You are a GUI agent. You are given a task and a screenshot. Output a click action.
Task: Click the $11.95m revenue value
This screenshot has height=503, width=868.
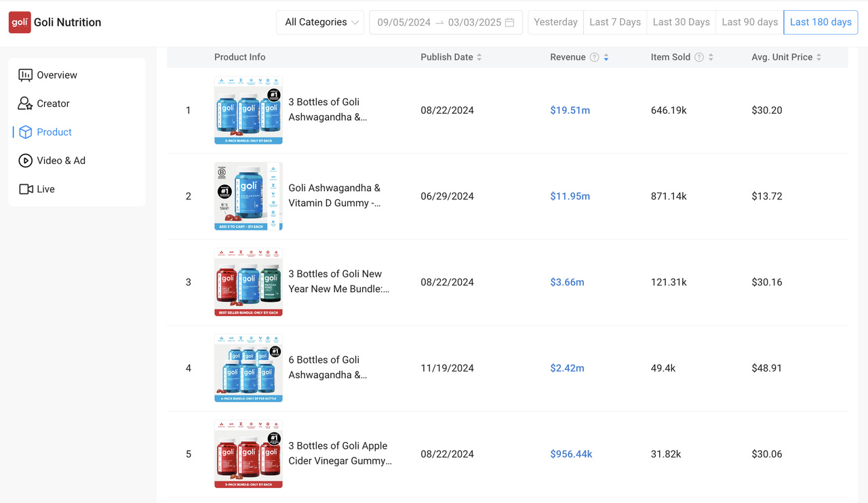[x=570, y=197]
